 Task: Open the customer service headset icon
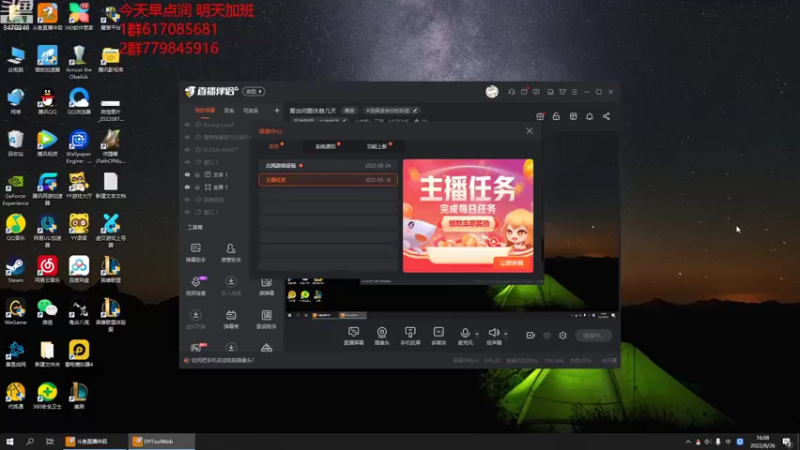click(511, 92)
